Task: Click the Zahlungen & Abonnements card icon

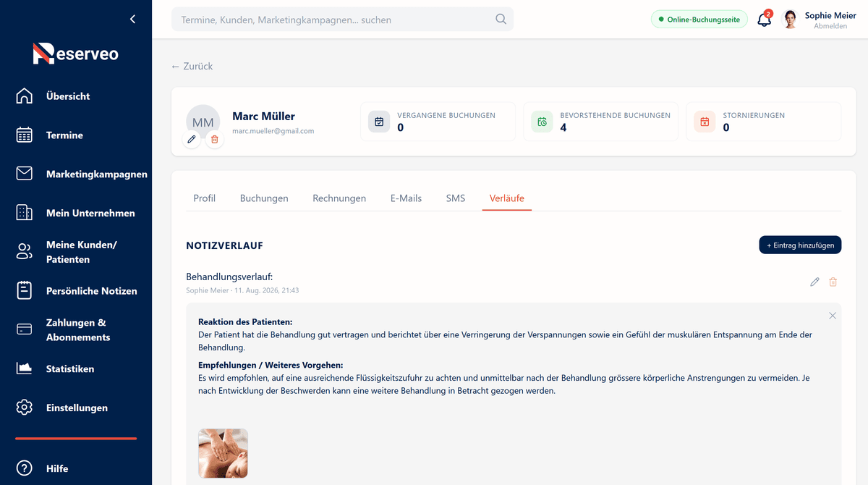Action: pos(25,329)
